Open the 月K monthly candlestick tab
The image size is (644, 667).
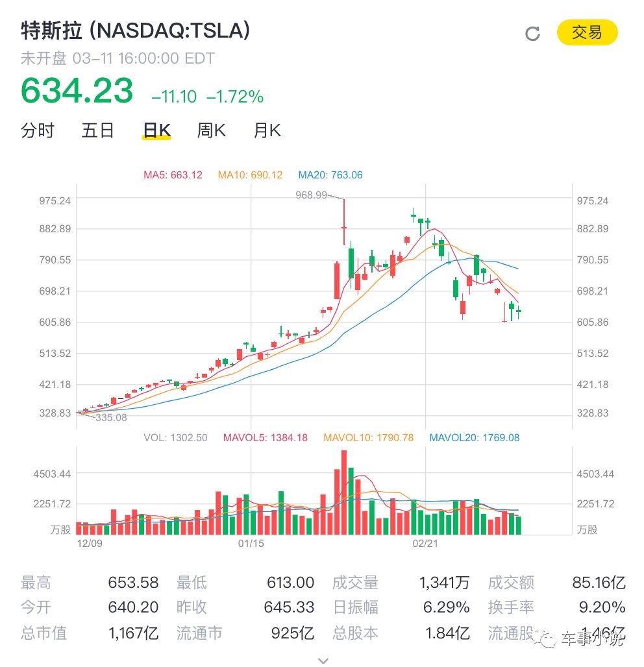point(267,130)
